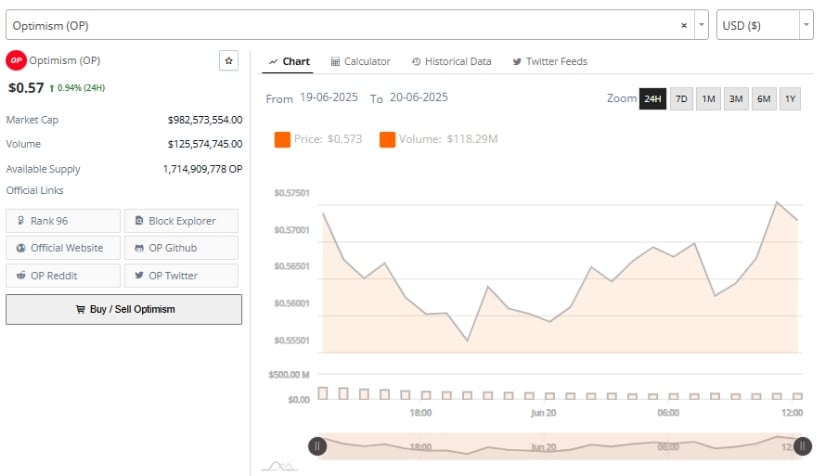Click the left range navigator handle
Viewport: 825px width, 476px height.
317,447
